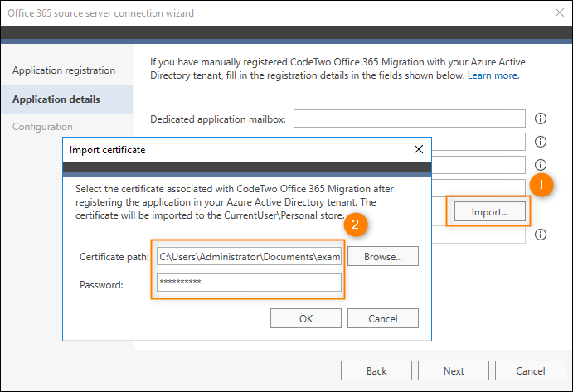Close the Office 365 connection wizard window
Screen dimensions: 573x392
(560, 12)
